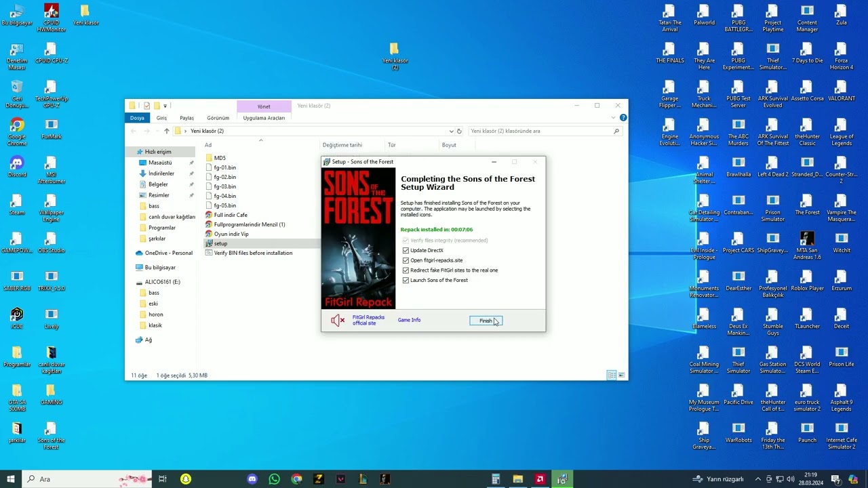Select the MD5 folder
The height and width of the screenshot is (488, 868).
(220, 158)
